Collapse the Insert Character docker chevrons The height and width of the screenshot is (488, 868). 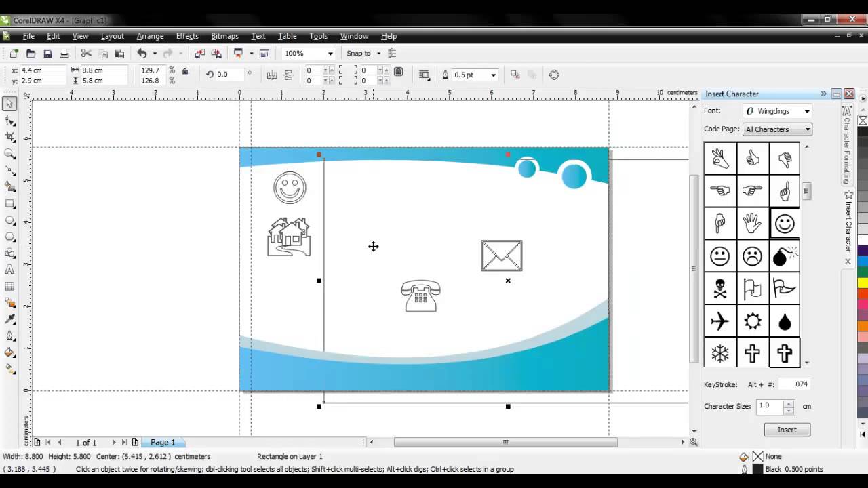(x=823, y=94)
